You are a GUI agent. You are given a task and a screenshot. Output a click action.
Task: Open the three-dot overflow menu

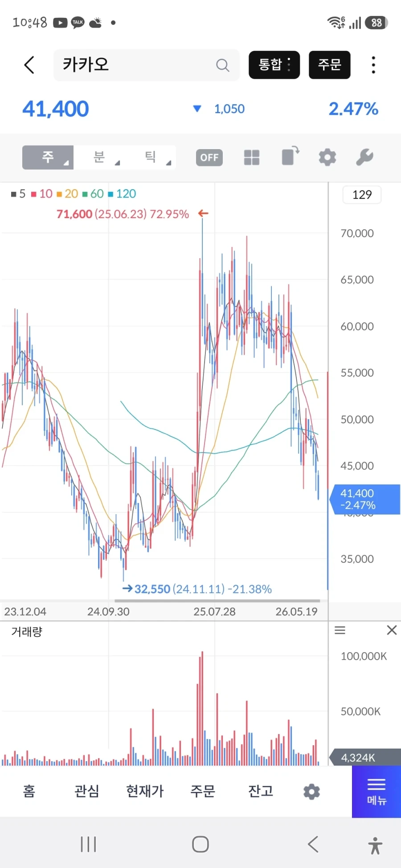[x=373, y=65]
